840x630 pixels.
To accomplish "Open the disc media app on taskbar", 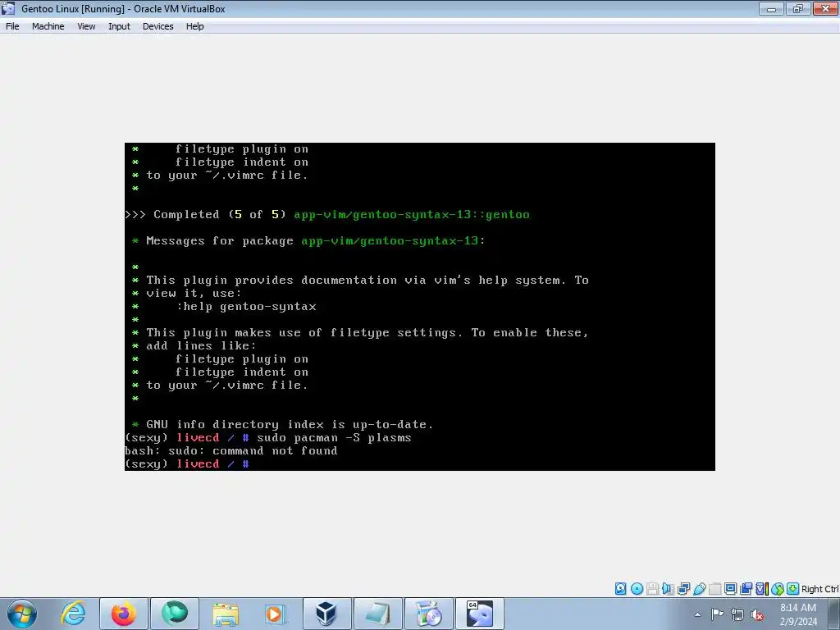I will [428, 614].
